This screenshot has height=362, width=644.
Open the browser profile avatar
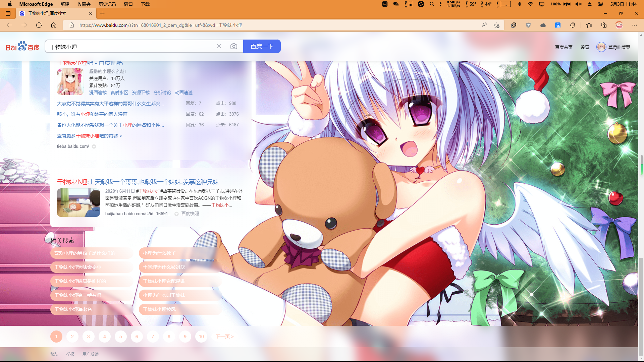click(619, 25)
